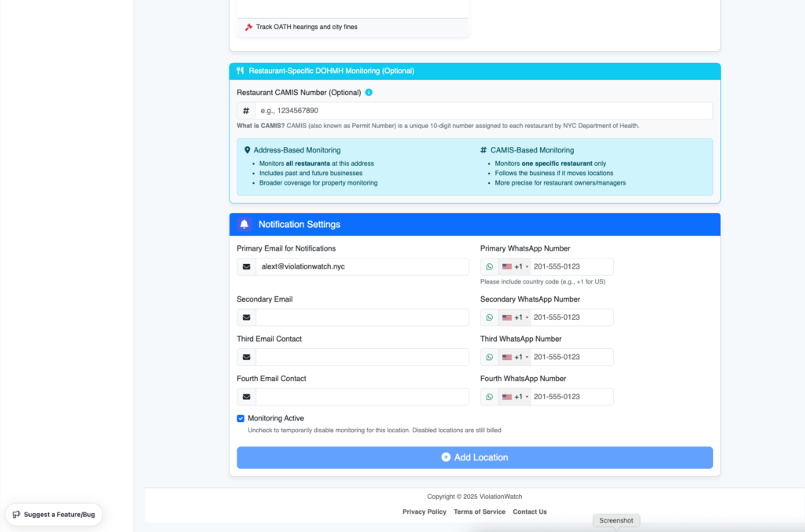This screenshot has width=805, height=532.
Task: Click envelope icon next to Primary Email
Action: click(x=246, y=267)
